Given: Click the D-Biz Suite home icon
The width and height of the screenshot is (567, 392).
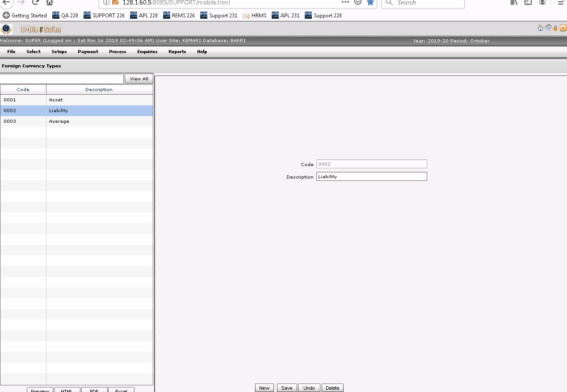Looking at the screenshot, I should (x=540, y=28).
